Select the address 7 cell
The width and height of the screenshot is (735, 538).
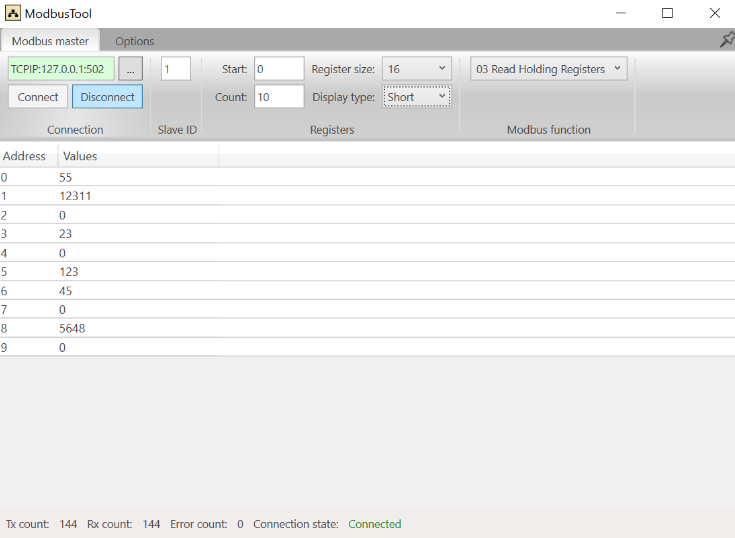coord(4,310)
